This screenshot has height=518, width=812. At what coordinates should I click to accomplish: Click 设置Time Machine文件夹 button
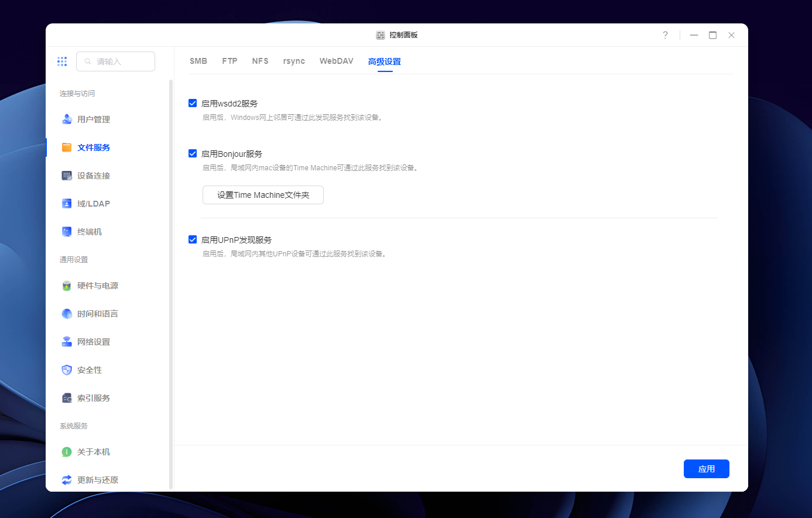tap(263, 195)
